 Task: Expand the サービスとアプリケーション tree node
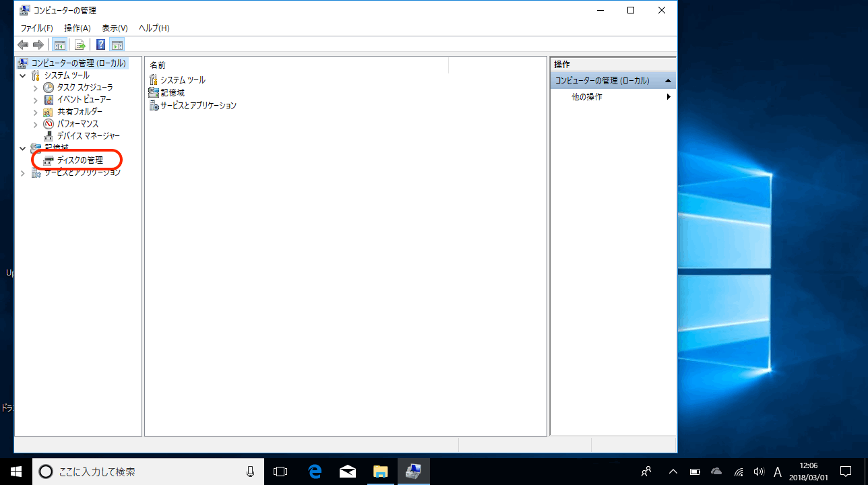click(23, 173)
